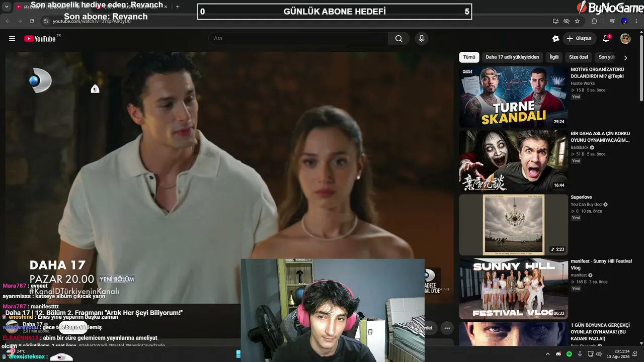Click the Oluştur create button
Screen dimensions: 644x362
[x=579, y=39]
